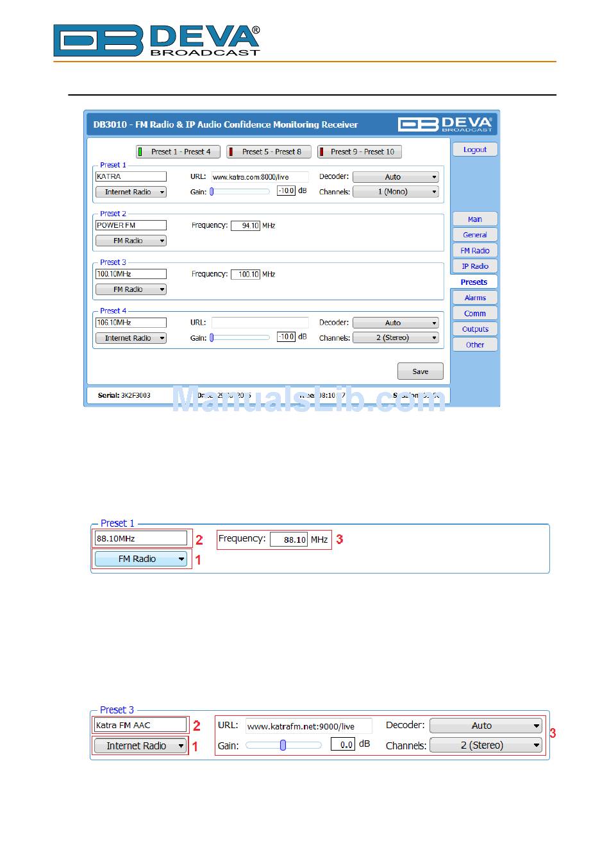Screen dimensions: 609x868
Task: Click the 94.10 frequency field
Action: point(246,226)
